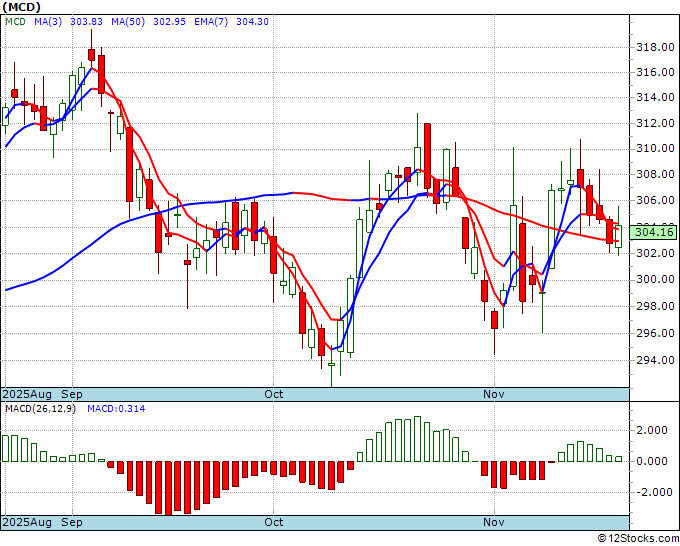680x546 pixels.
Task: Click the Nov label on MACD axis
Action: tap(494, 522)
